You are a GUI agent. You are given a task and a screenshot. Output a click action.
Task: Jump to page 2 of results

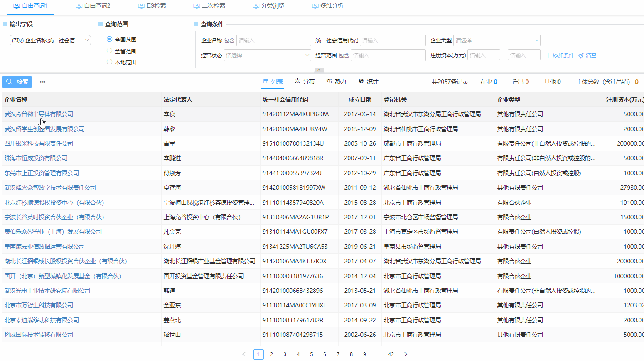pyautogui.click(x=271, y=354)
